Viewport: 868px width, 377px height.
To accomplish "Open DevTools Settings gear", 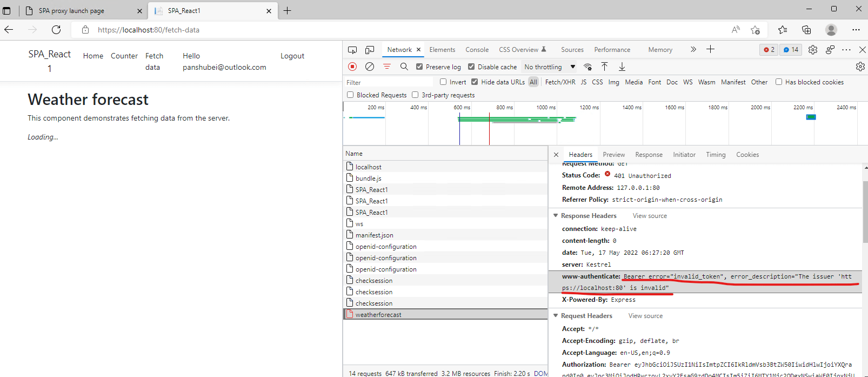I will [813, 50].
